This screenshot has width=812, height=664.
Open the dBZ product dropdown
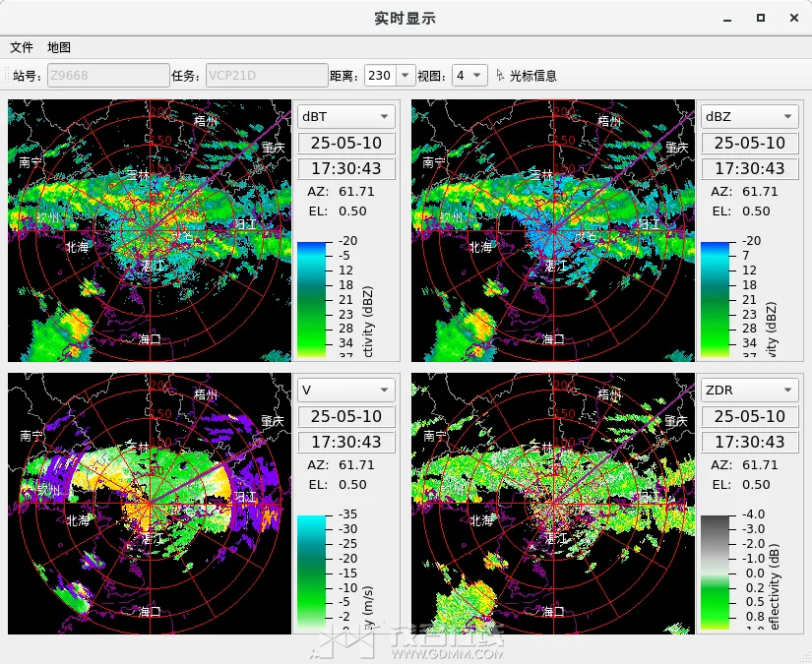pos(749,116)
